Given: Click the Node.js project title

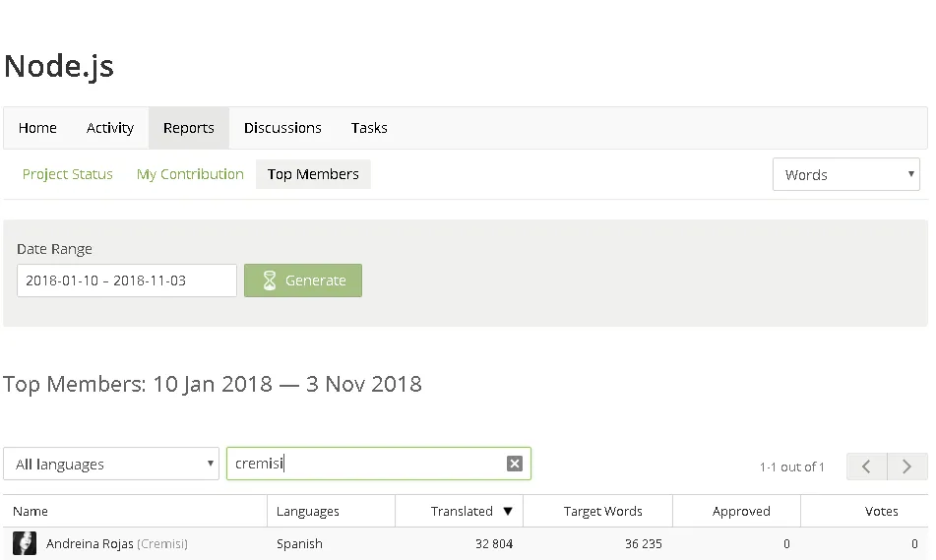Looking at the screenshot, I should point(58,66).
